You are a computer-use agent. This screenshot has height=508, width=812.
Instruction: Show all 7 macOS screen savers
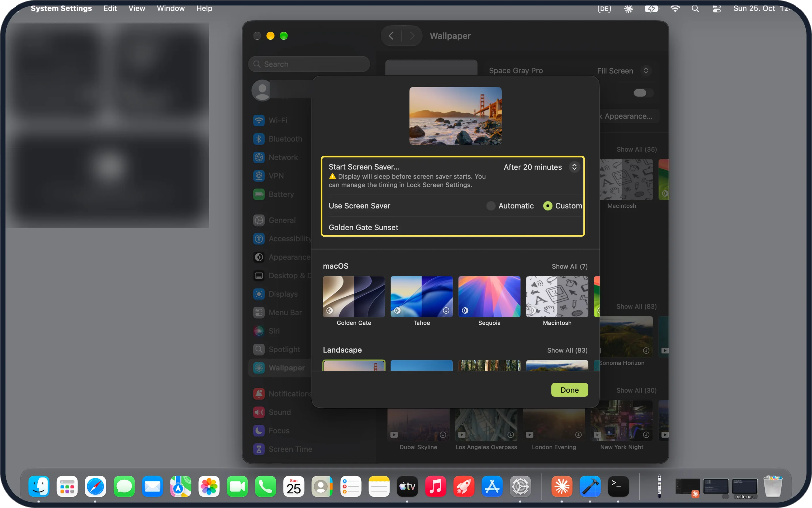click(569, 266)
